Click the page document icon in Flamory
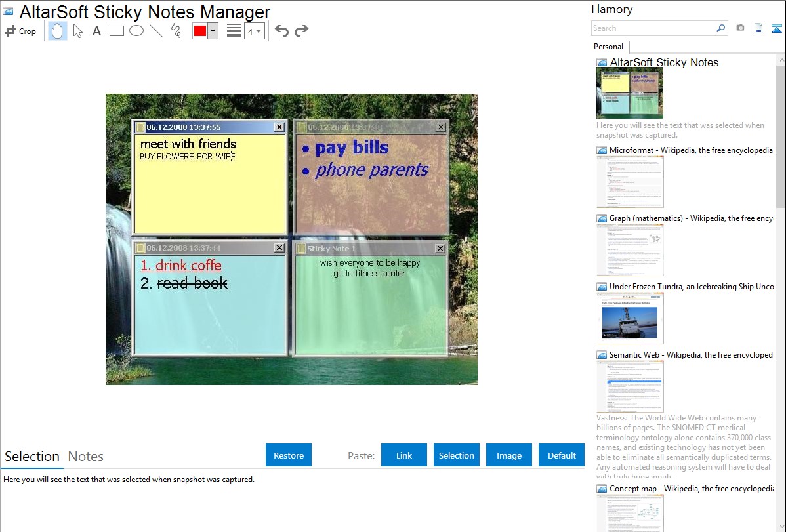This screenshot has height=532, width=786. pos(758,28)
